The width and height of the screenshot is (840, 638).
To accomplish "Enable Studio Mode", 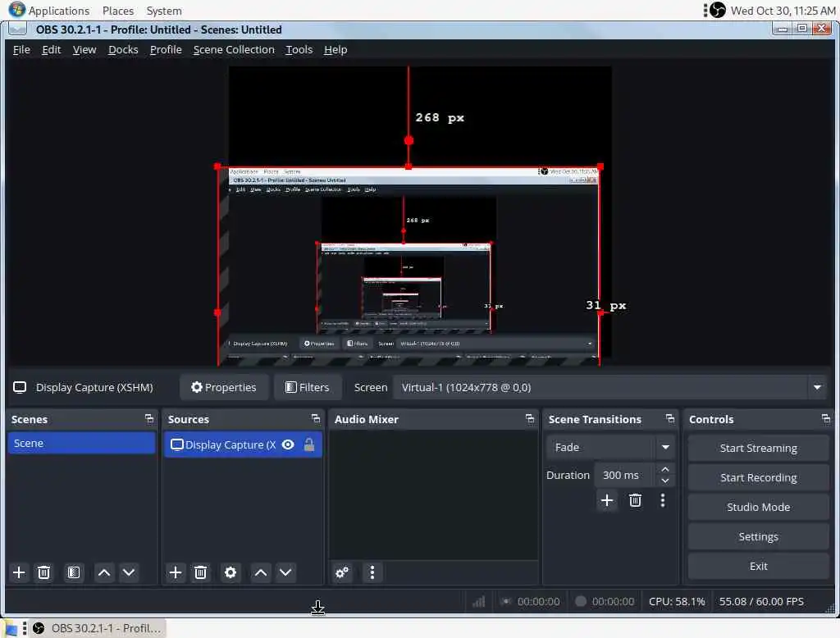I will tap(758, 508).
